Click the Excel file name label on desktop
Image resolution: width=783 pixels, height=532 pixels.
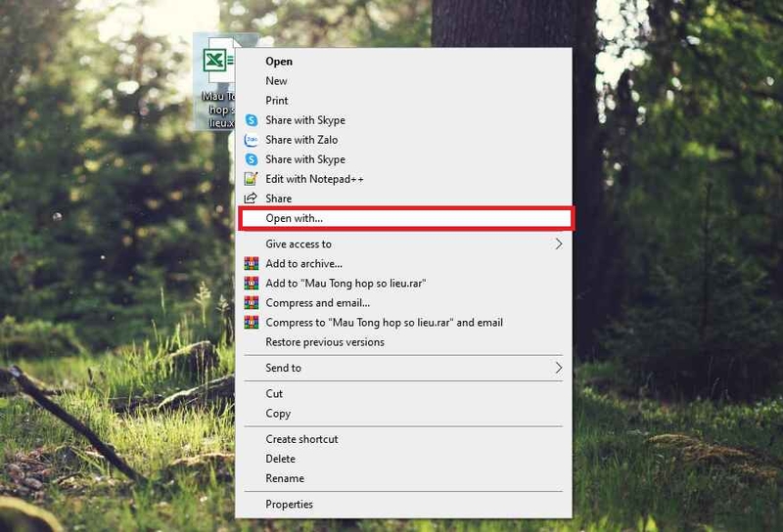(x=217, y=110)
